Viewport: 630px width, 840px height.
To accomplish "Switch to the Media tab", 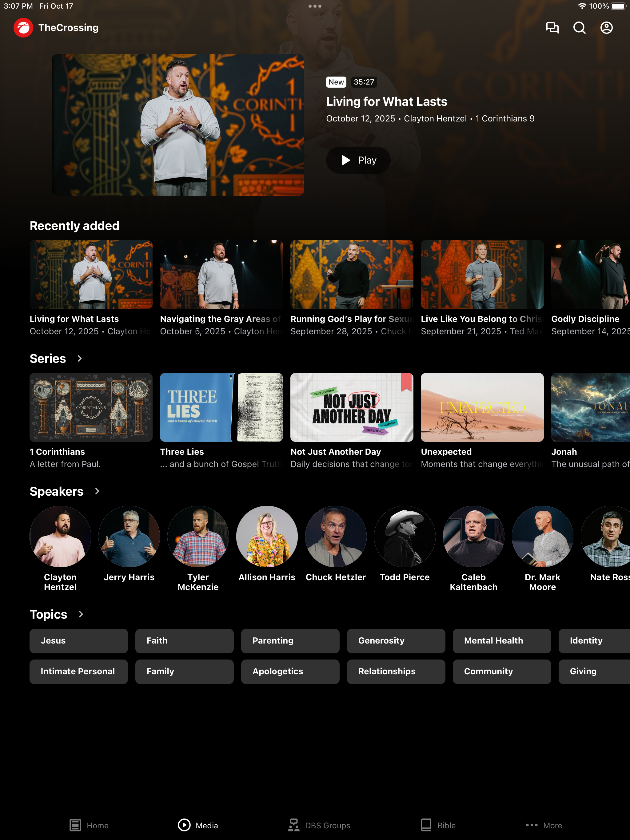I will [x=198, y=826].
